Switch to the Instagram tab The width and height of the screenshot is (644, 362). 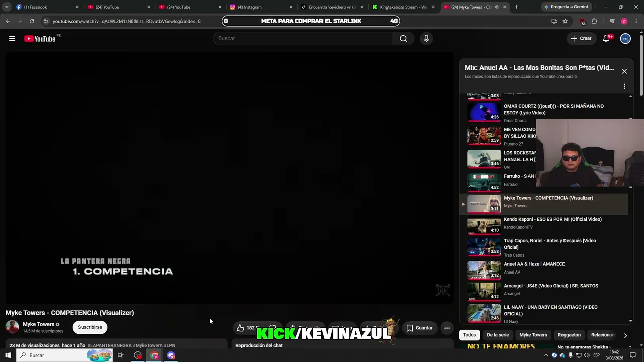click(261, 7)
